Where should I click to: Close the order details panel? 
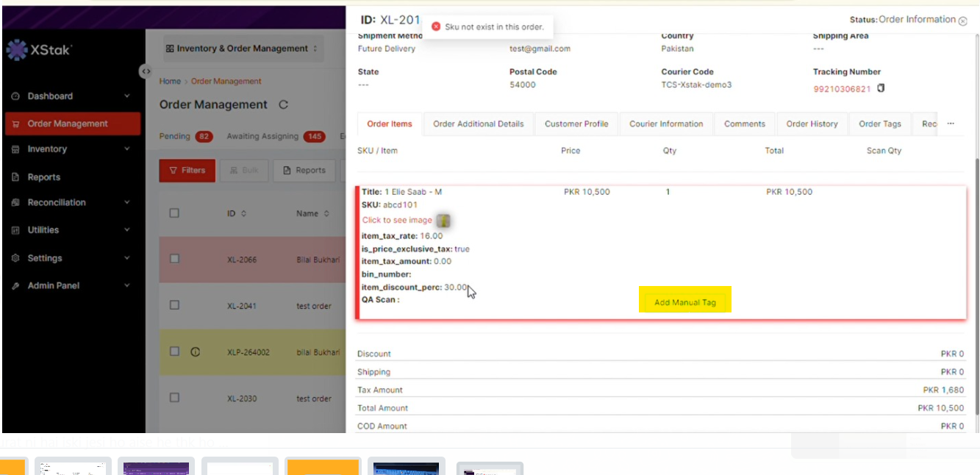[962, 21]
